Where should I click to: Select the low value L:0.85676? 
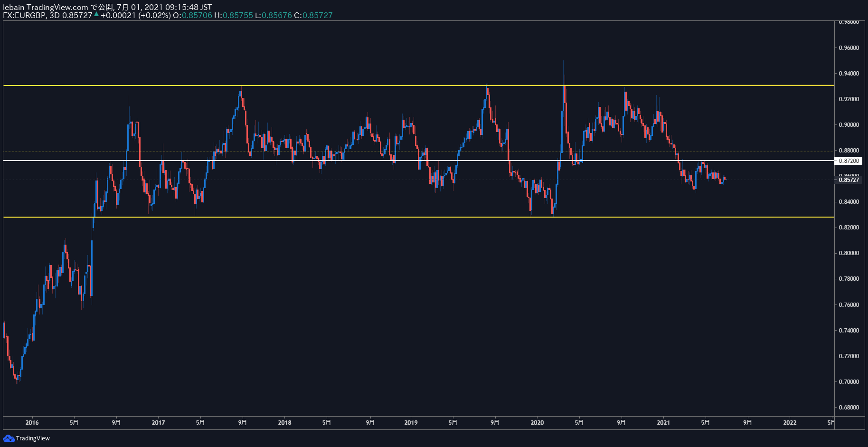[274, 15]
